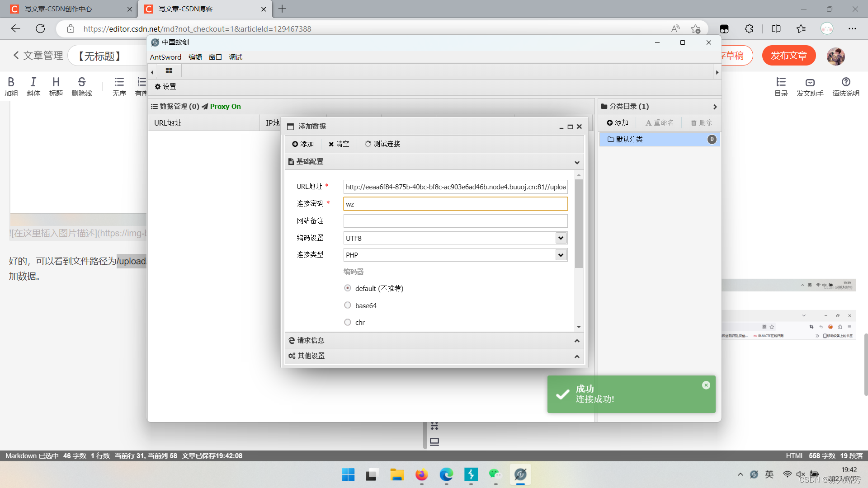Image resolution: width=868 pixels, height=488 pixels.
Task: Click the Strikethrough (删除线) icon
Action: coord(81,82)
